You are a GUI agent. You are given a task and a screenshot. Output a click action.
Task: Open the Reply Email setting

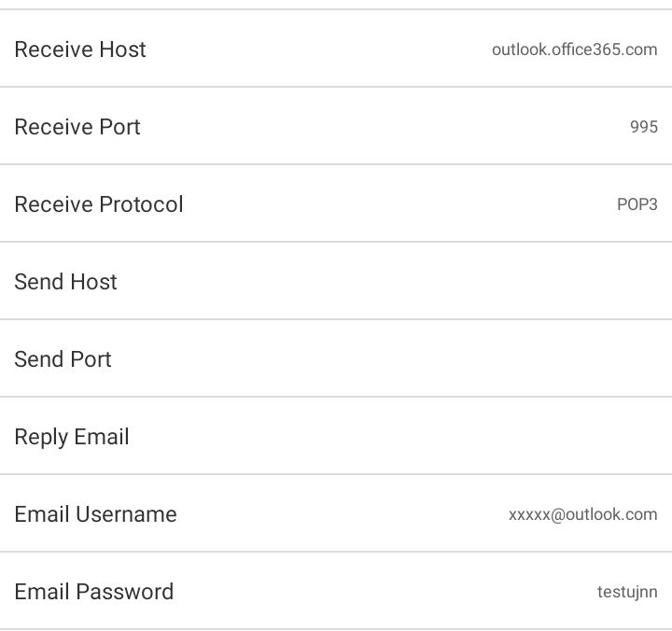tap(336, 437)
